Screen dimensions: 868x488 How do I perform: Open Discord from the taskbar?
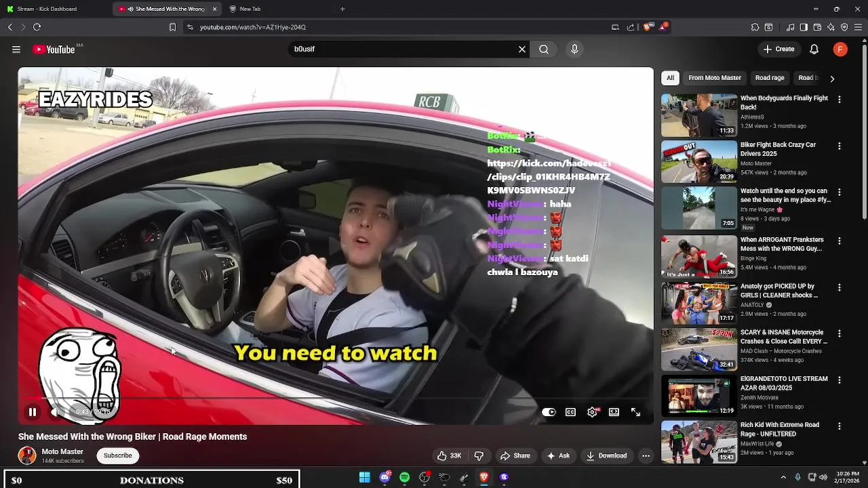[385, 477]
